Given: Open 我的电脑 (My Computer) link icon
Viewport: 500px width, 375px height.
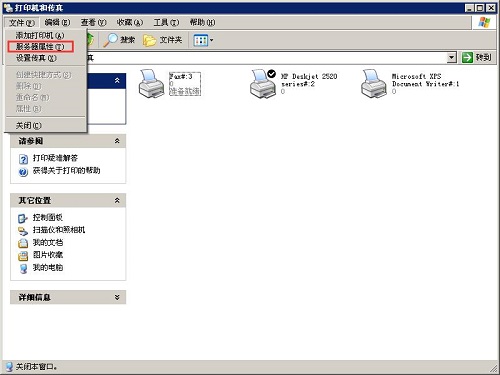Looking at the screenshot, I should point(23,268).
